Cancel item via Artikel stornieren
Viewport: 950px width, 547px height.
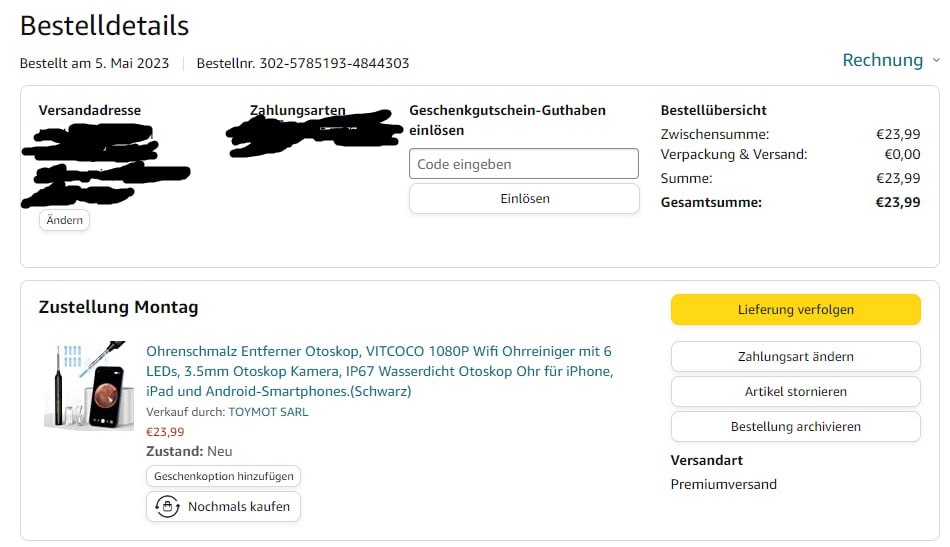pyautogui.click(x=796, y=392)
